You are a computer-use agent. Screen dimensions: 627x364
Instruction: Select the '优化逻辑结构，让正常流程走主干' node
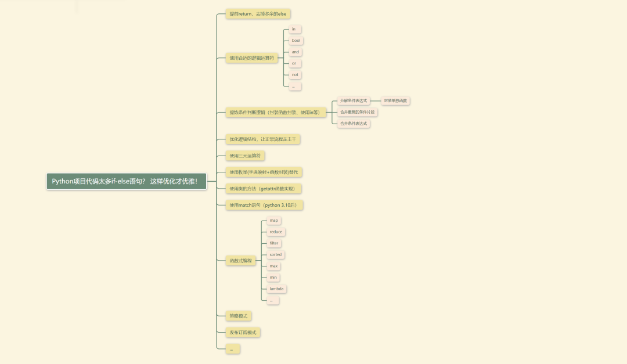(x=262, y=139)
